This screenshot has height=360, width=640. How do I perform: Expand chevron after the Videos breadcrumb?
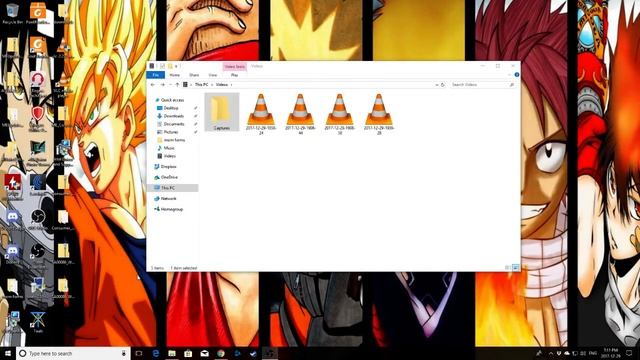pos(231,84)
